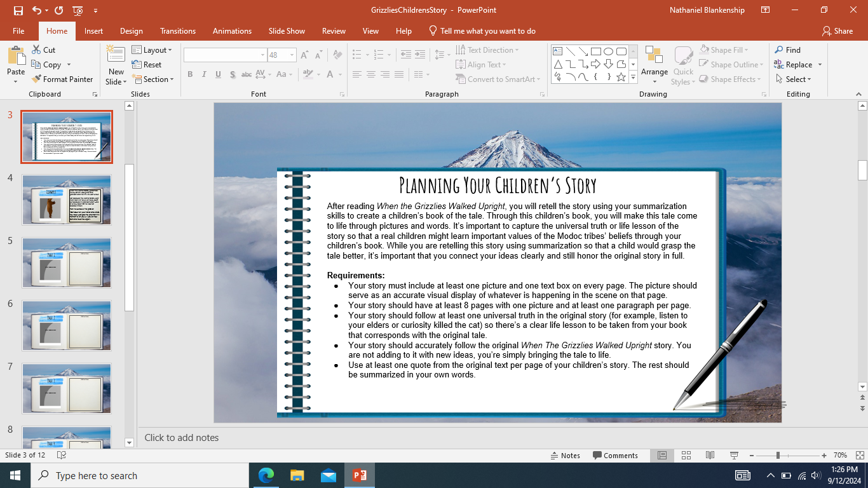Select slide 4 thumbnail
This screenshot has height=488, width=868.
[x=66, y=200]
